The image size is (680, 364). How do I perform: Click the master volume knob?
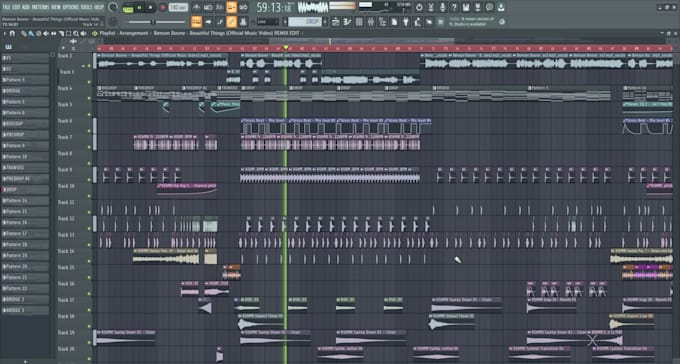pos(113,7)
